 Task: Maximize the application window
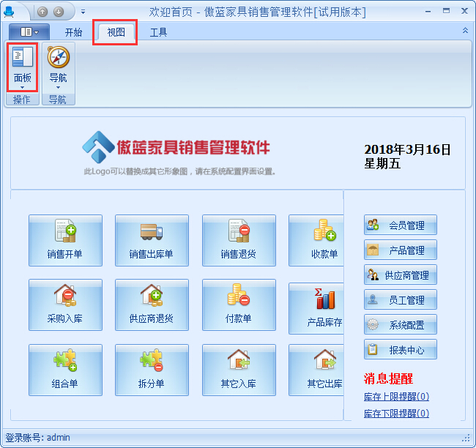pos(446,11)
